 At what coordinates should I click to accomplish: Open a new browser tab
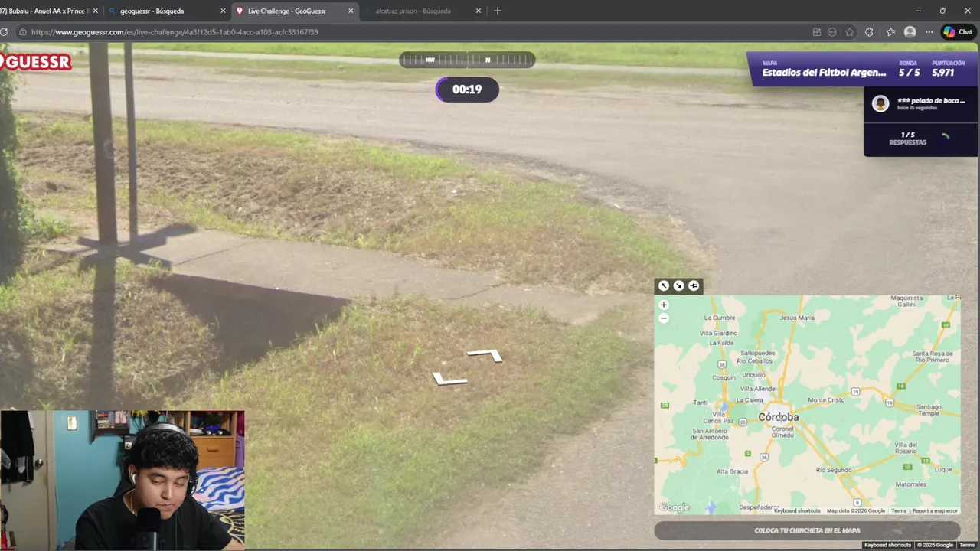(x=498, y=11)
